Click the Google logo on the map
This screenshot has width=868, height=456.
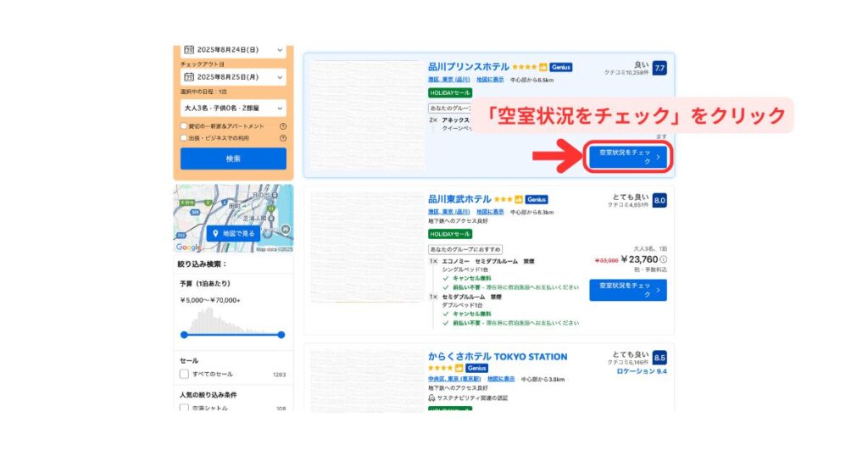coord(188,247)
